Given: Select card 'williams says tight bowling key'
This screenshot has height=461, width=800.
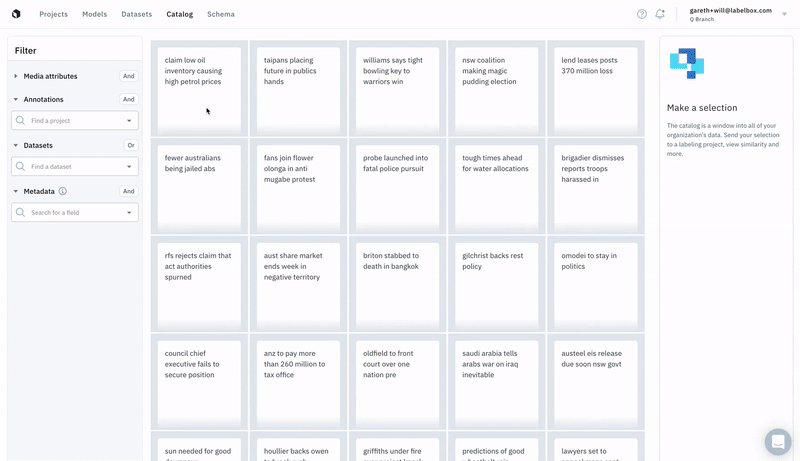Looking at the screenshot, I should pyautogui.click(x=397, y=89).
